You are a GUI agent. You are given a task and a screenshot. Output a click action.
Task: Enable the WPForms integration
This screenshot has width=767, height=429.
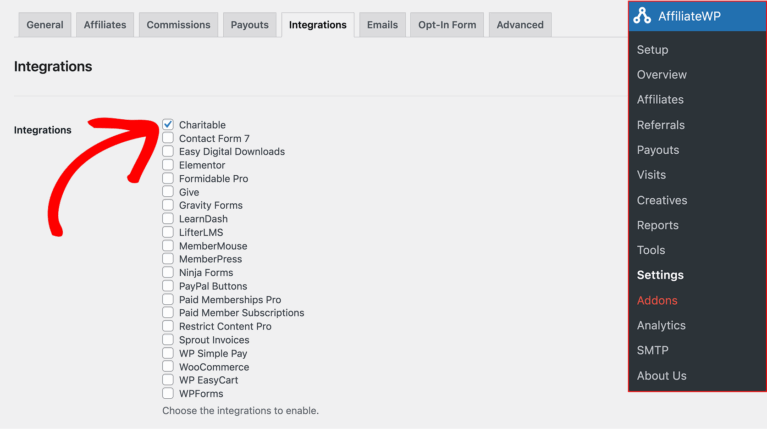coord(168,394)
